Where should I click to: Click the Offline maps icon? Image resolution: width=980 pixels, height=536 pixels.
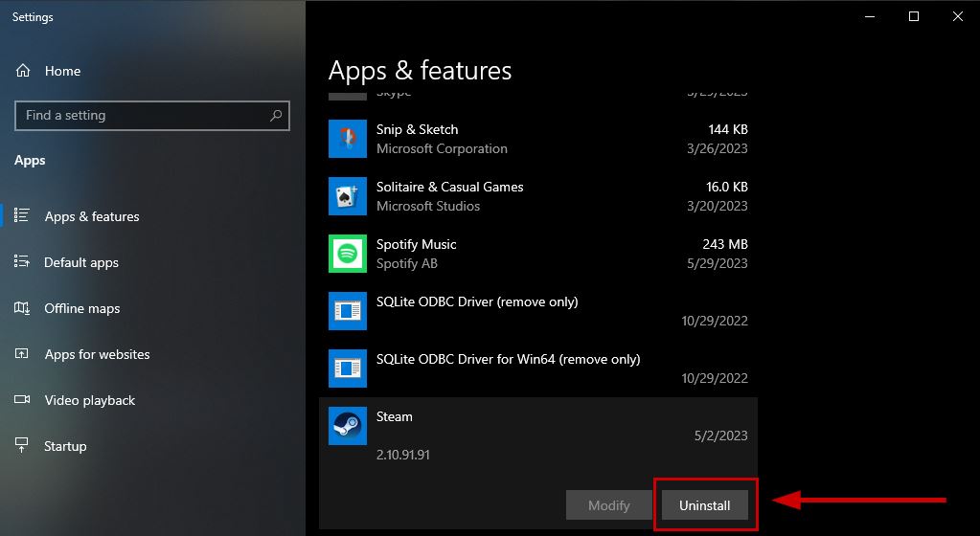(22, 308)
